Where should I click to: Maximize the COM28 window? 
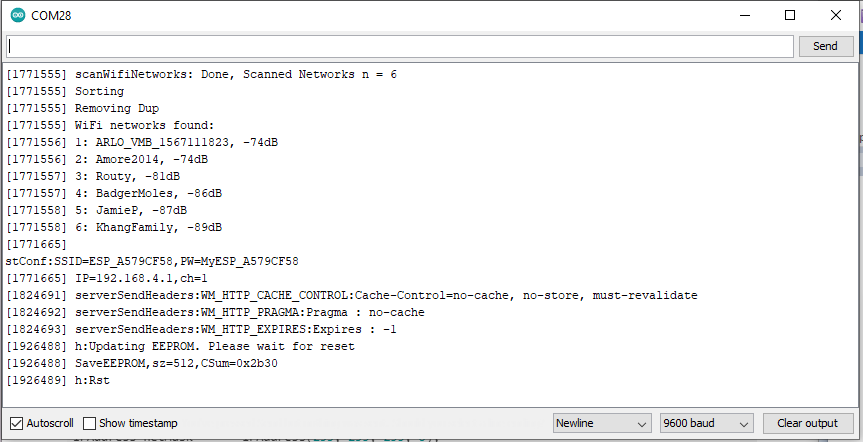point(790,15)
